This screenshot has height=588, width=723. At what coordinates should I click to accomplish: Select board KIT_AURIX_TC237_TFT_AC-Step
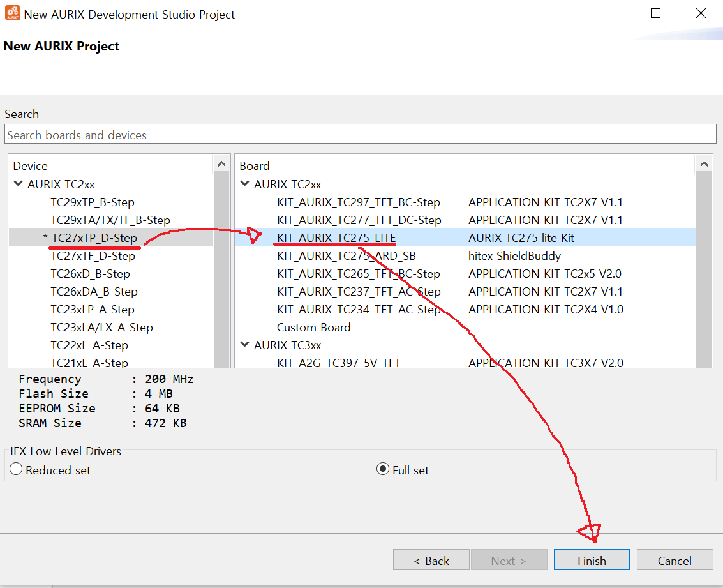[359, 292]
